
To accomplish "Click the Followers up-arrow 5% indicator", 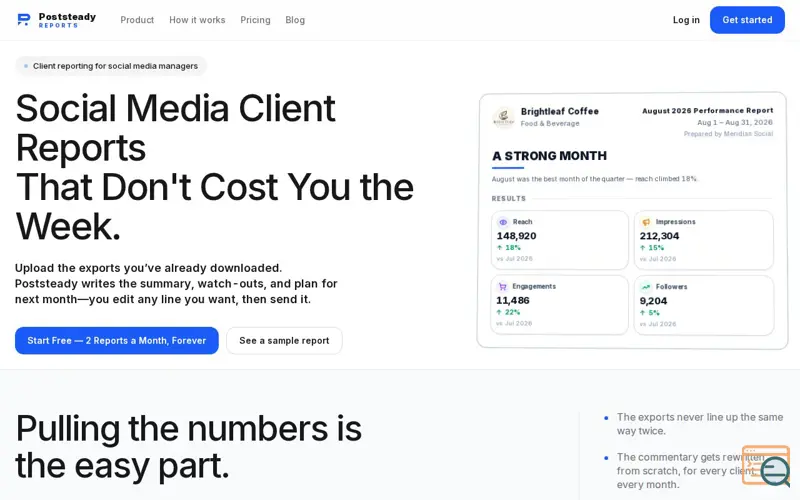I will pyautogui.click(x=649, y=312).
